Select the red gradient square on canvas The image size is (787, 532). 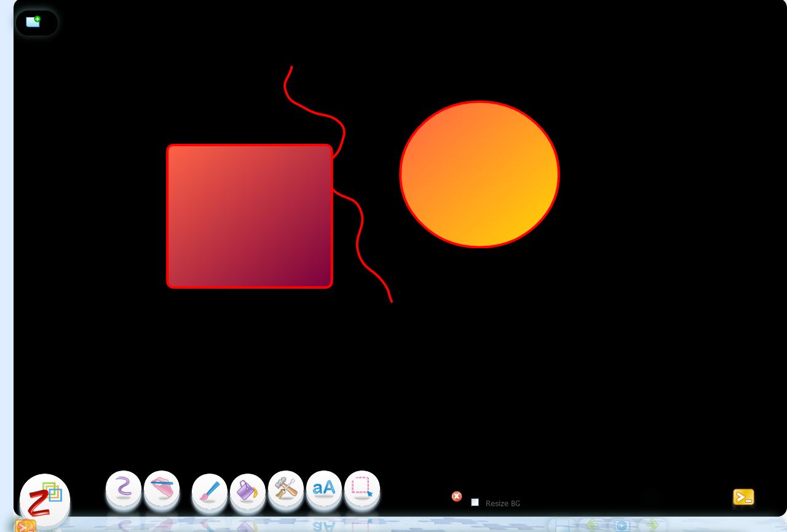click(249, 216)
